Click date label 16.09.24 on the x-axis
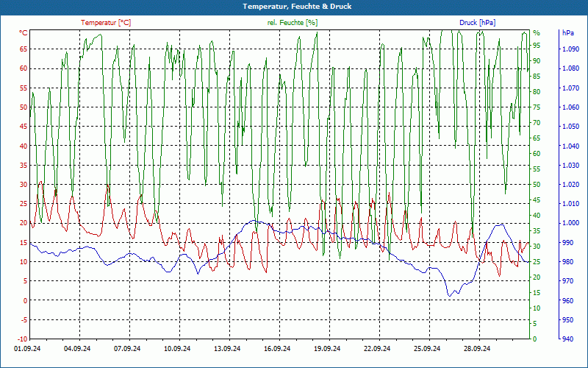This screenshot has width=588, height=368. click(x=277, y=349)
